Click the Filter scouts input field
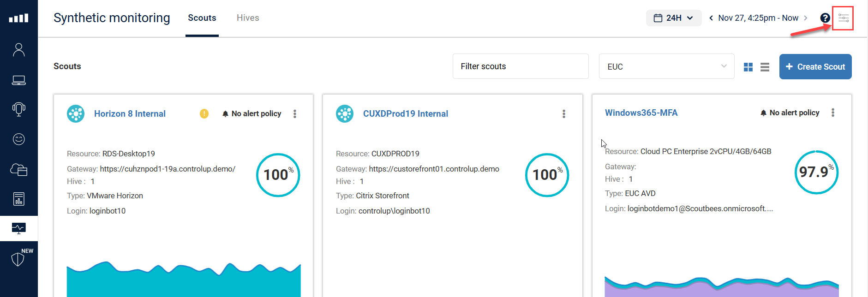The image size is (868, 297). 521,66
